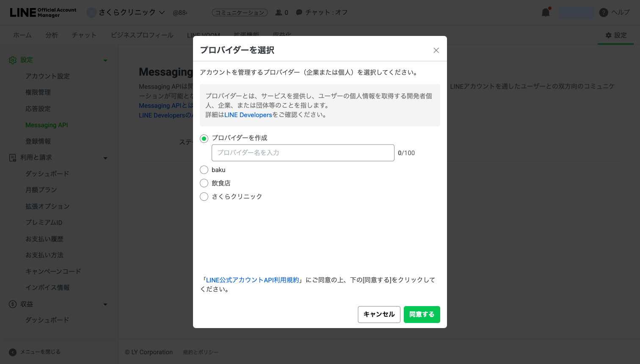Click the メニューを閉じる collapse icon

pyautogui.click(x=13, y=352)
